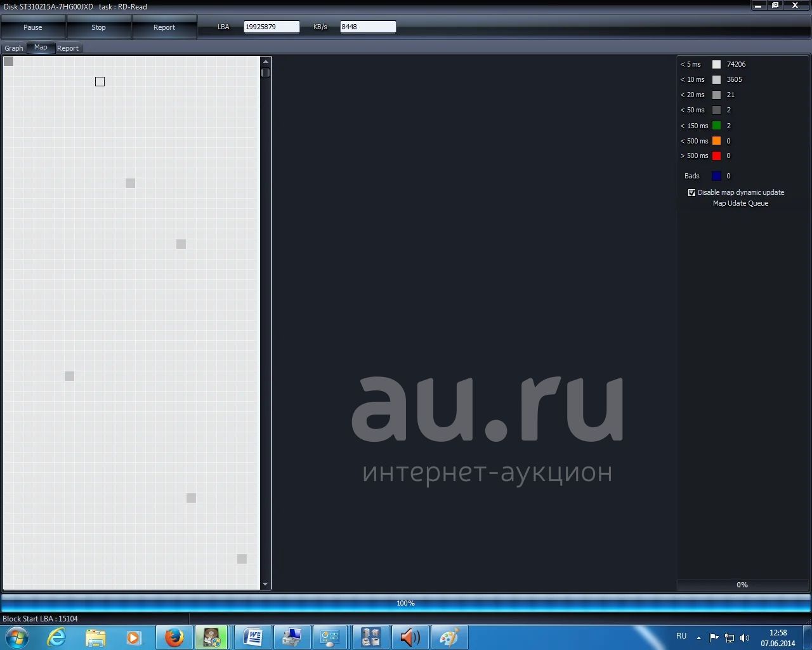
Task: Click the <5 ms white swatch
Action: (716, 64)
